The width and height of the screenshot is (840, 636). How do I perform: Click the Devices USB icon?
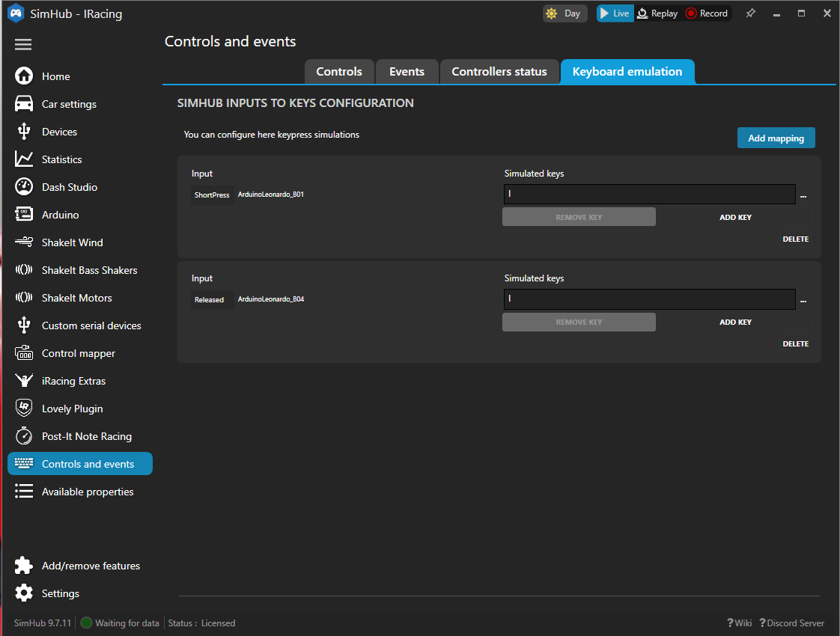(23, 131)
